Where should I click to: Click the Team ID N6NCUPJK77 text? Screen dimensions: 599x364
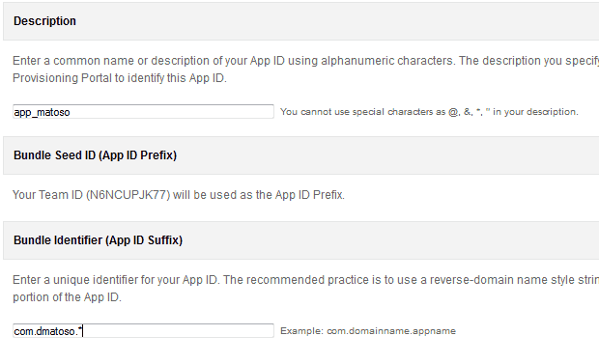point(128,195)
